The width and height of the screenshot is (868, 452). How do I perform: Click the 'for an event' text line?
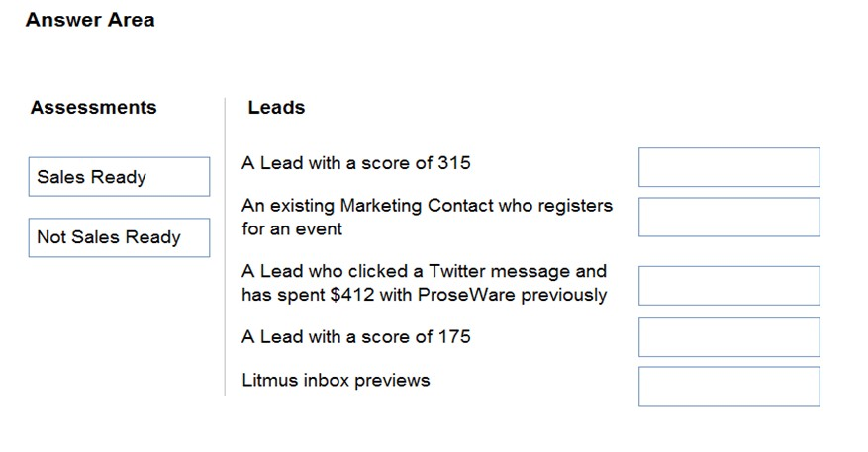click(292, 228)
